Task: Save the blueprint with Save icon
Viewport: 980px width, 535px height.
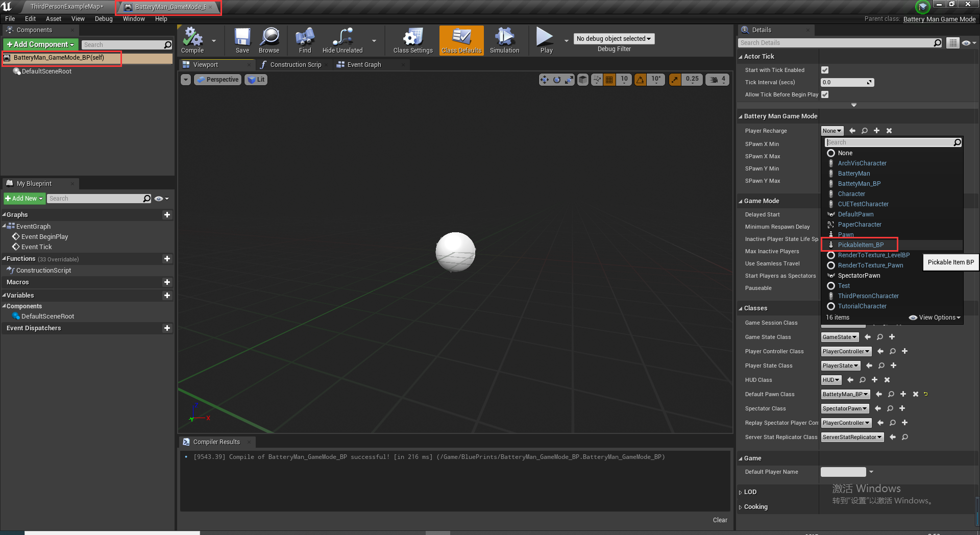Action: tap(242, 40)
